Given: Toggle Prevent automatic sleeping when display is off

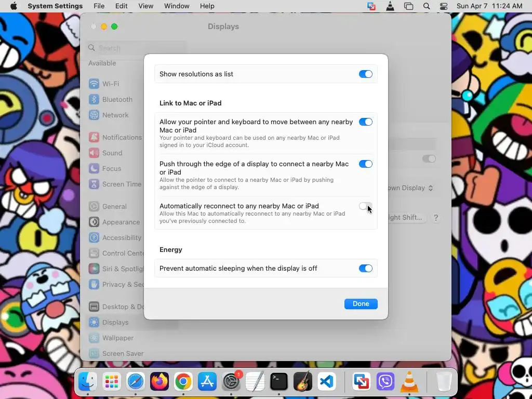Looking at the screenshot, I should click(x=365, y=269).
